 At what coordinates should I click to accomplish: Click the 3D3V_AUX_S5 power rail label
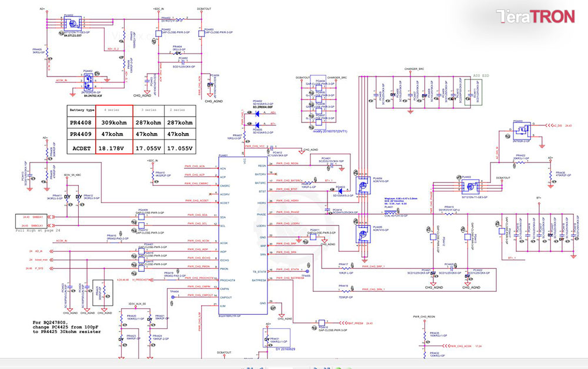pos(137,304)
